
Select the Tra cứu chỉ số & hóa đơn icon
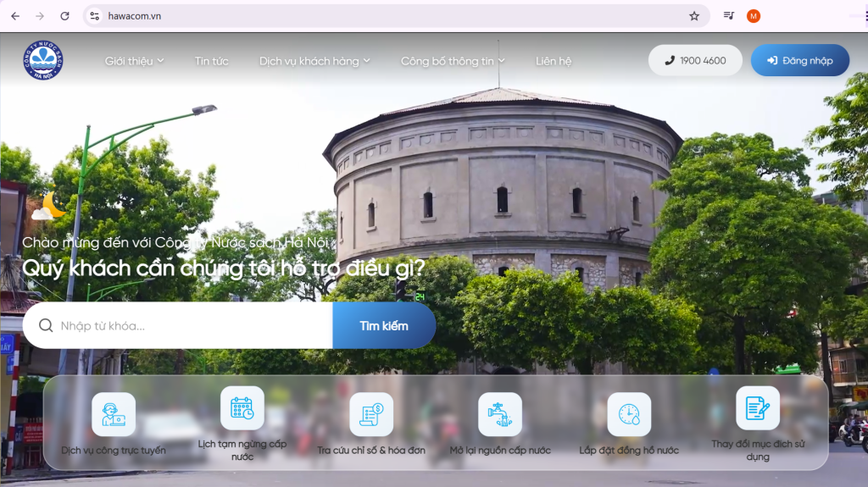[371, 414]
